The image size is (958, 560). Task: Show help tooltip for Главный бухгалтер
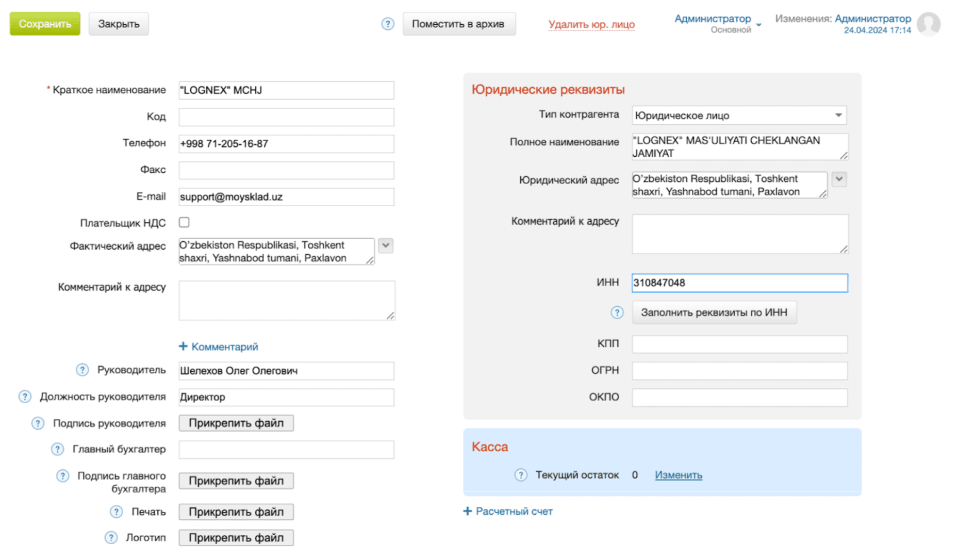point(57,449)
